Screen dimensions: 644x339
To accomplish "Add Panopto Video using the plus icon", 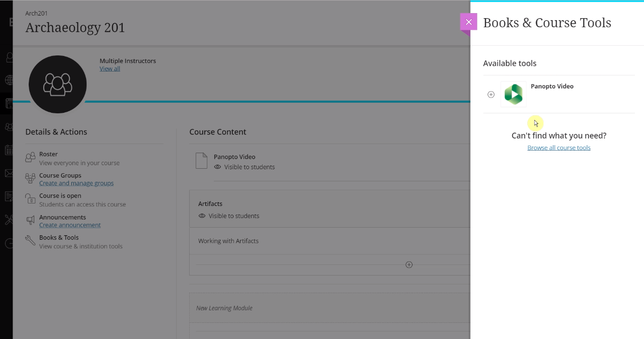I will [491, 95].
